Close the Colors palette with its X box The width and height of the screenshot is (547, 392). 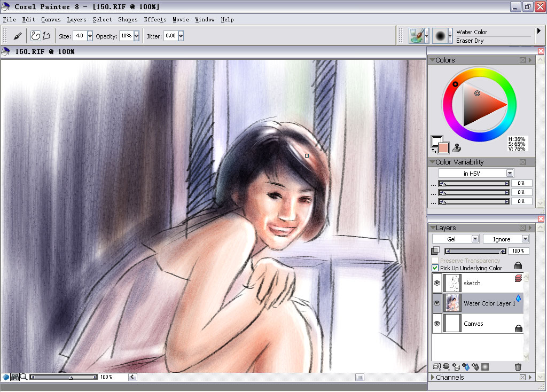tap(522, 60)
